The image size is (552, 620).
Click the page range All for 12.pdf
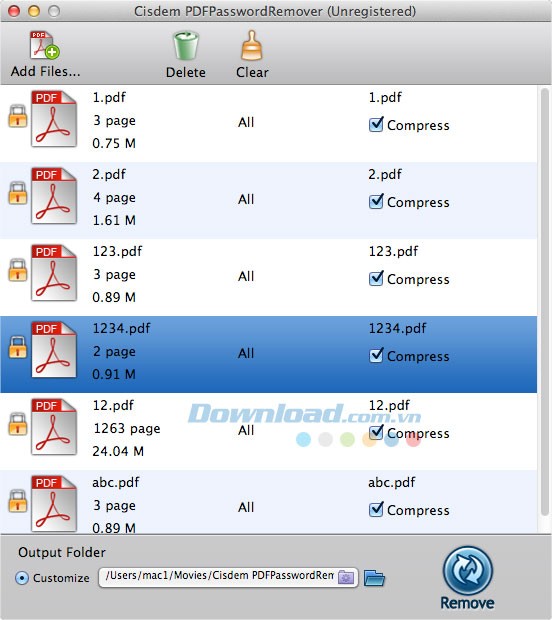(x=246, y=430)
